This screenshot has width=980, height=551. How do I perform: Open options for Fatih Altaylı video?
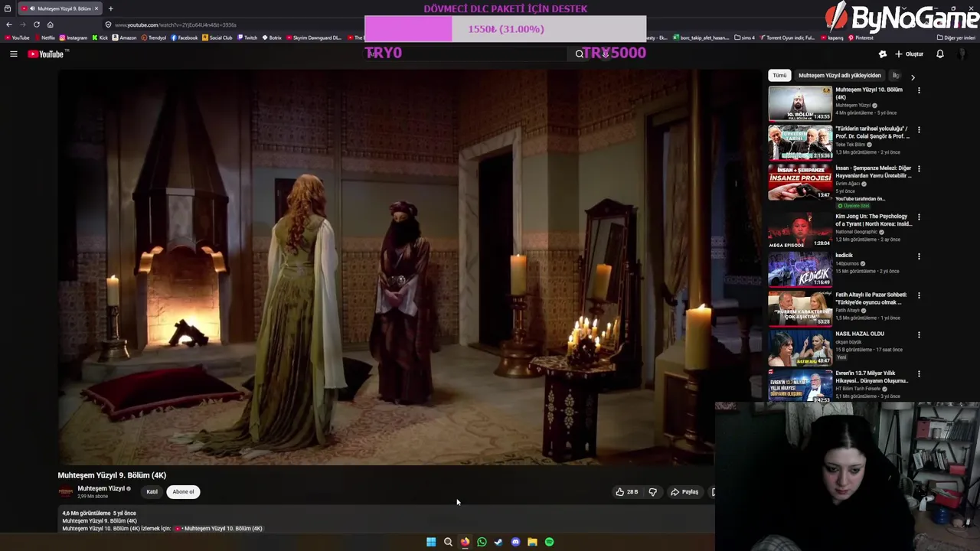919,295
